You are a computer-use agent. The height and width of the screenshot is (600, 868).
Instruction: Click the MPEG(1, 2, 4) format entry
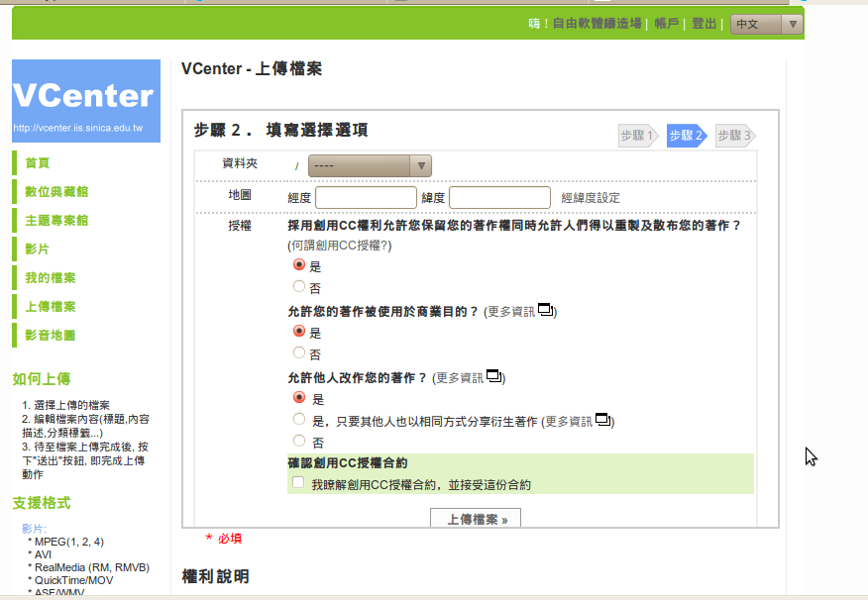69,542
